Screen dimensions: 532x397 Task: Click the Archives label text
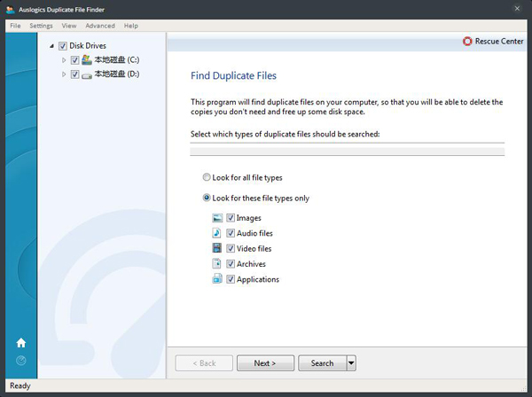pos(251,264)
